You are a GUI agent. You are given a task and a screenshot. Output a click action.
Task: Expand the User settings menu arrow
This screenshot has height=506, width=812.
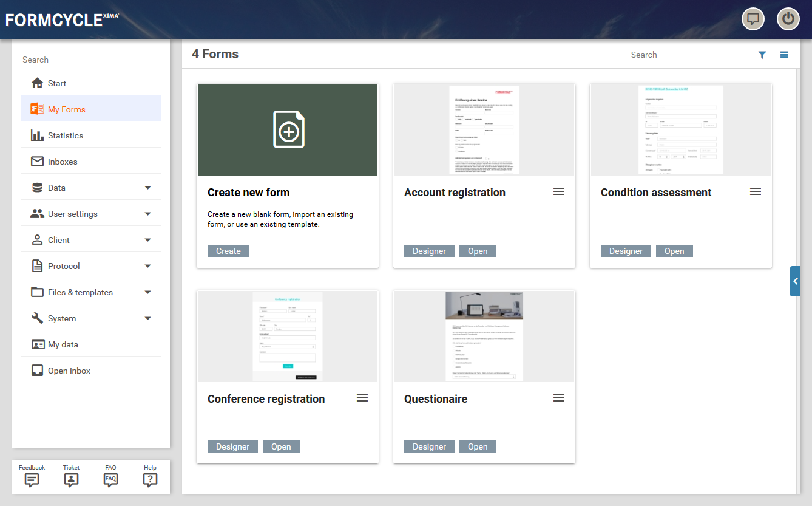pos(147,214)
